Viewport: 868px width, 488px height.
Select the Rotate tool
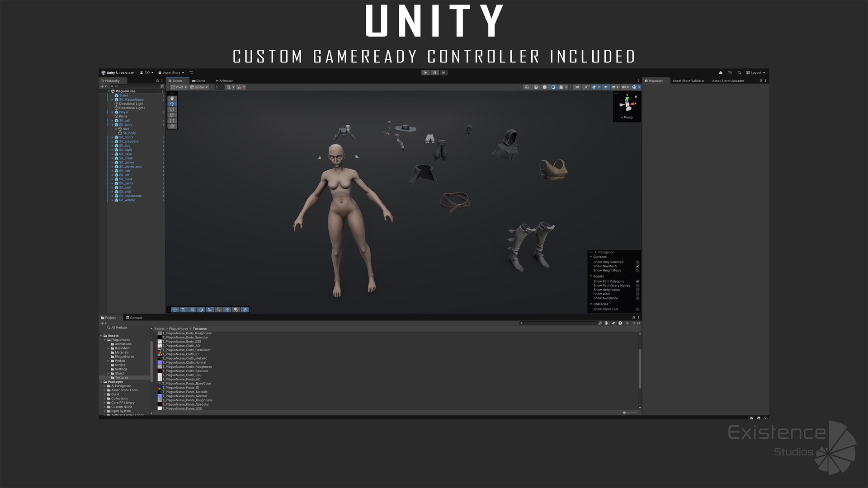coord(172,109)
